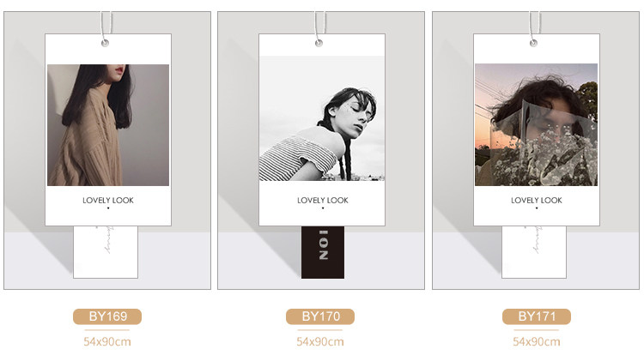Click the 54x90cm size under BY171
The height and width of the screenshot is (355, 644).
[537, 341]
